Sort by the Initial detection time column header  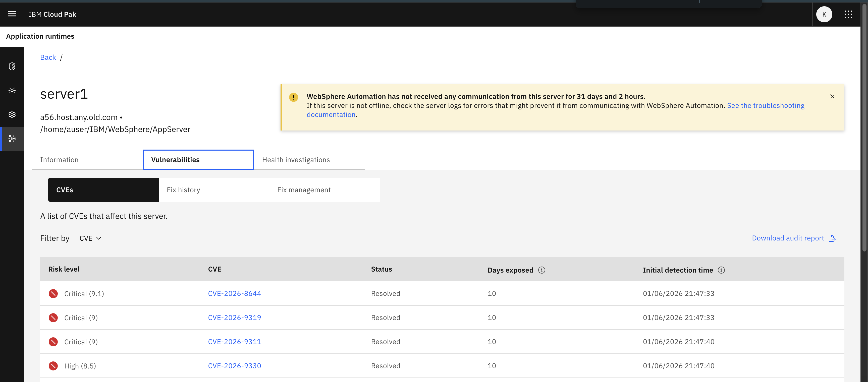tap(678, 270)
